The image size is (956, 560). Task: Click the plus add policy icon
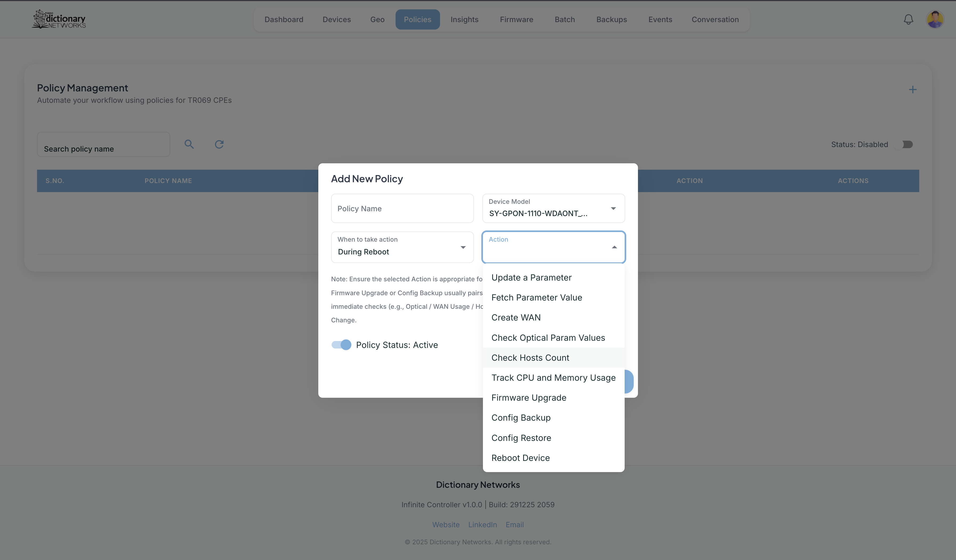click(912, 90)
